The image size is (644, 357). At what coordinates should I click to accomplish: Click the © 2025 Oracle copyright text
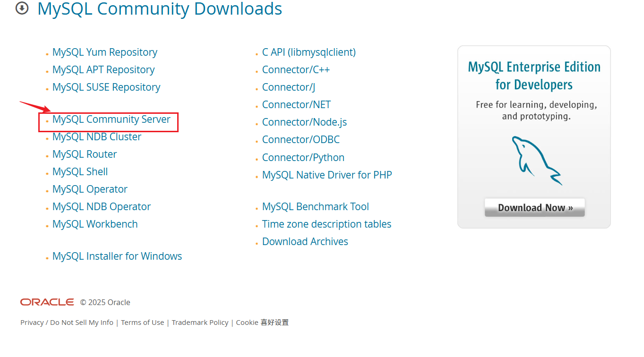click(x=105, y=302)
